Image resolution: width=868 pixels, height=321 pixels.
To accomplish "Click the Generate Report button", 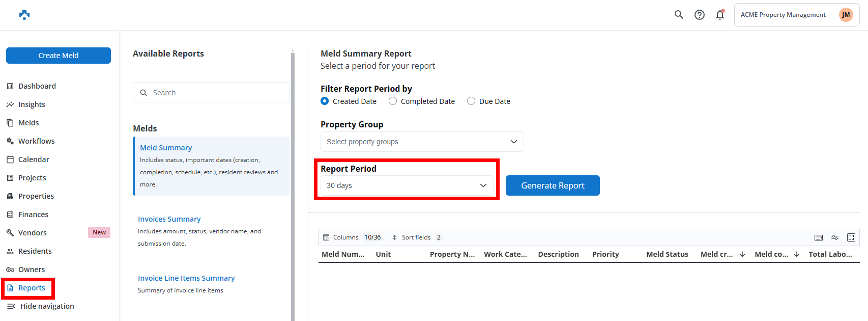I will click(x=553, y=185).
